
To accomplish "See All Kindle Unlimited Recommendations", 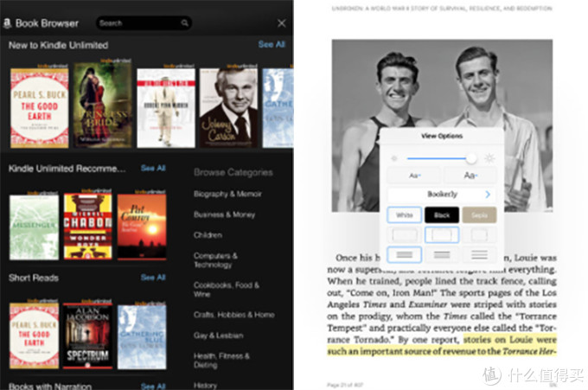I will [153, 168].
